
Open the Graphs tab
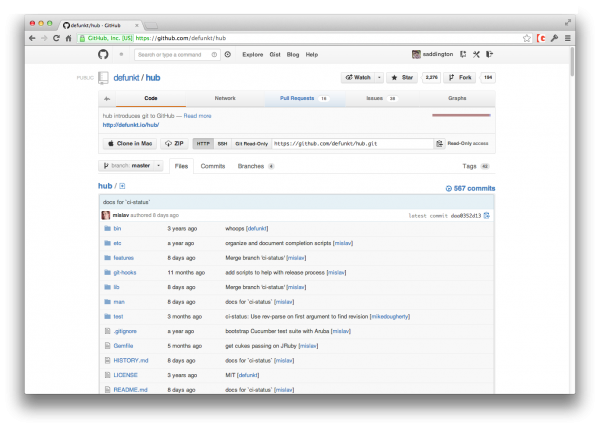click(457, 98)
